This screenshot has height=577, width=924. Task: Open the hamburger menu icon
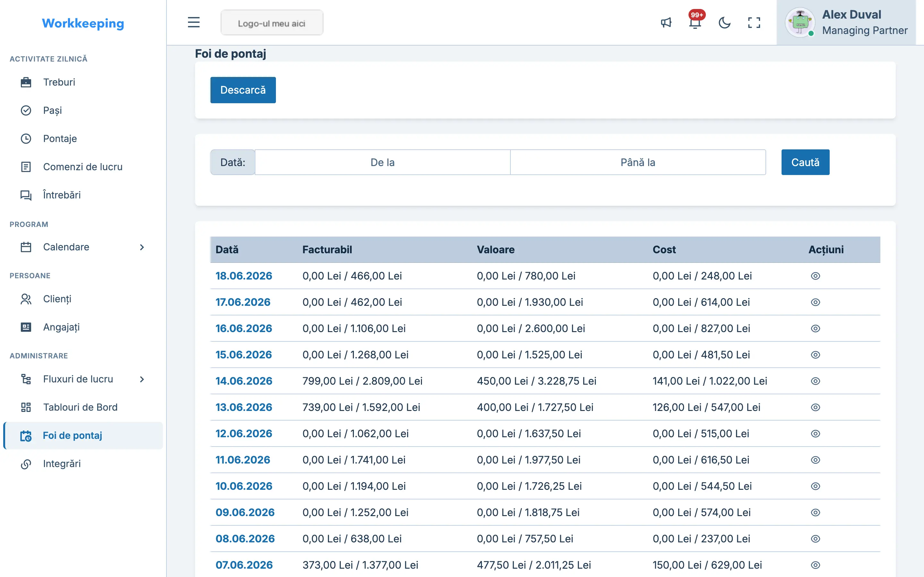(193, 22)
